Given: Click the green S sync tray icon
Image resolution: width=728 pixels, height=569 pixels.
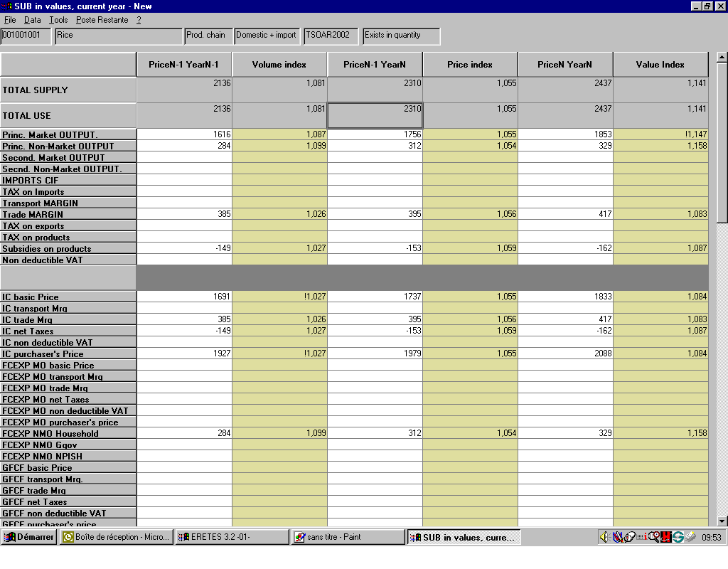Looking at the screenshot, I should (678, 537).
